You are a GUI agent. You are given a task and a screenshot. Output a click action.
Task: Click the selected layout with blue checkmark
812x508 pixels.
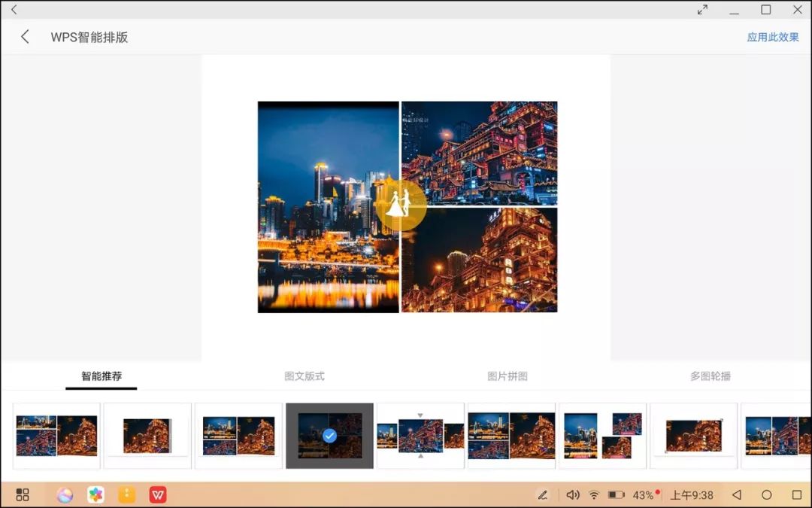329,436
